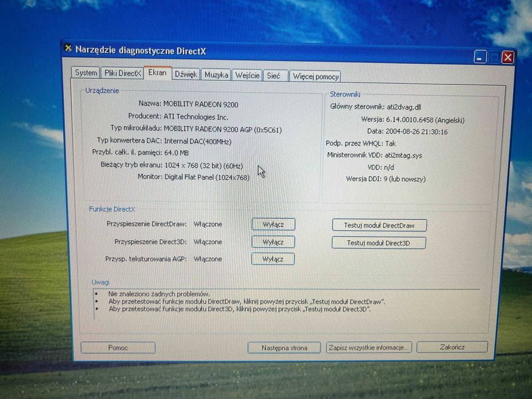Click Testuj moduł DirectDraw button

pyautogui.click(x=379, y=225)
